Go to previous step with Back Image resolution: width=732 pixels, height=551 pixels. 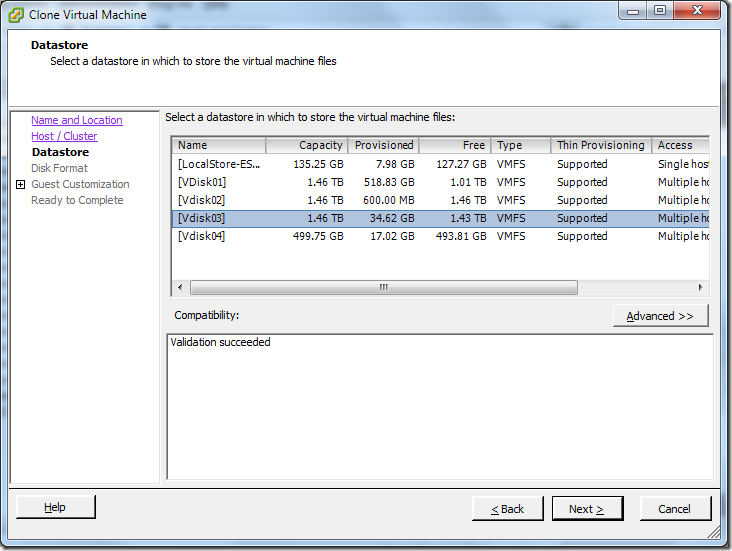click(507, 509)
